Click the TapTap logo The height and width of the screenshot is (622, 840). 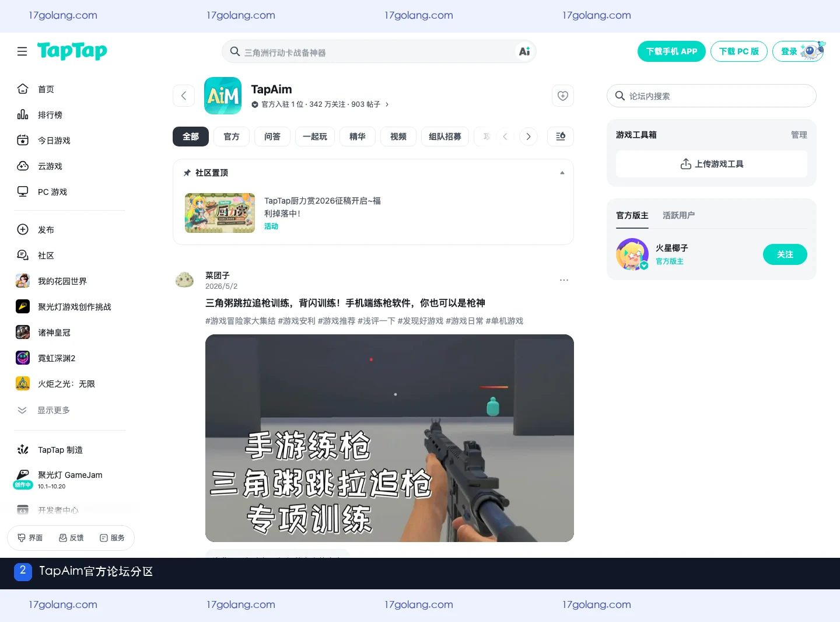pyautogui.click(x=72, y=51)
